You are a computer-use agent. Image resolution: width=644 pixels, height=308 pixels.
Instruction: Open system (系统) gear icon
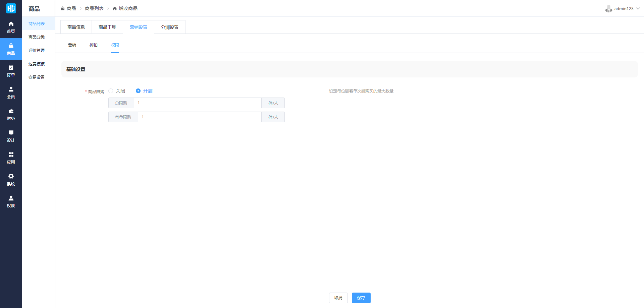point(11,180)
